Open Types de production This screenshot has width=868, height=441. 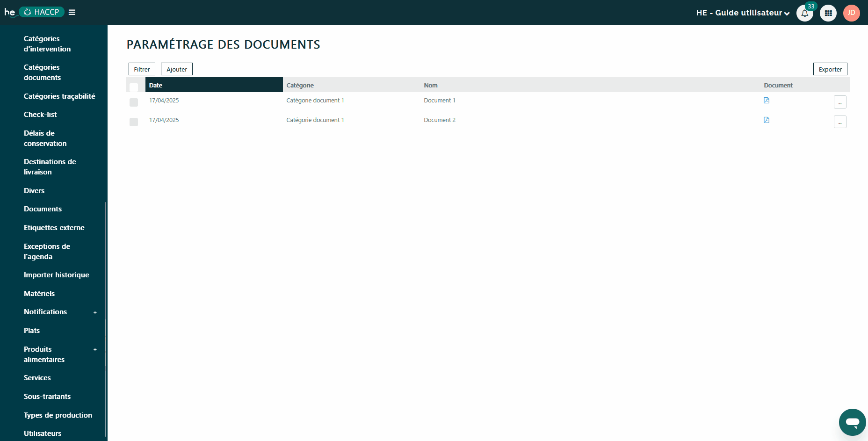58,415
